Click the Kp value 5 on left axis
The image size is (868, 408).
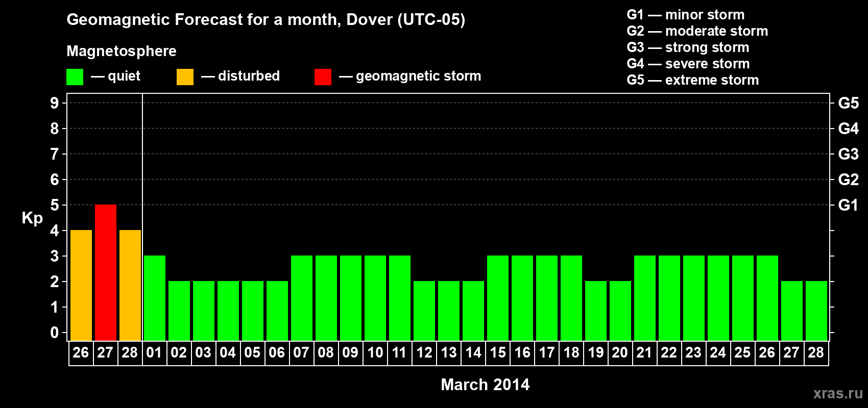[55, 205]
